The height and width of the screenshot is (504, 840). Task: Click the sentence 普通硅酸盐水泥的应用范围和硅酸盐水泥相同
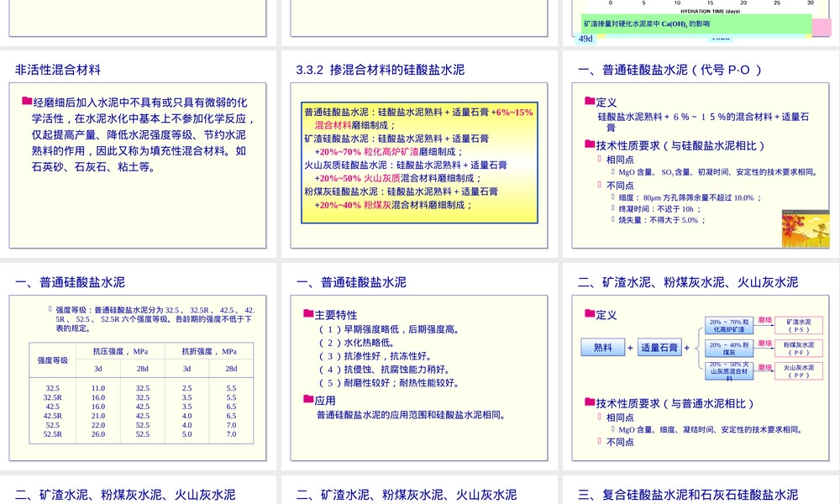411,415
